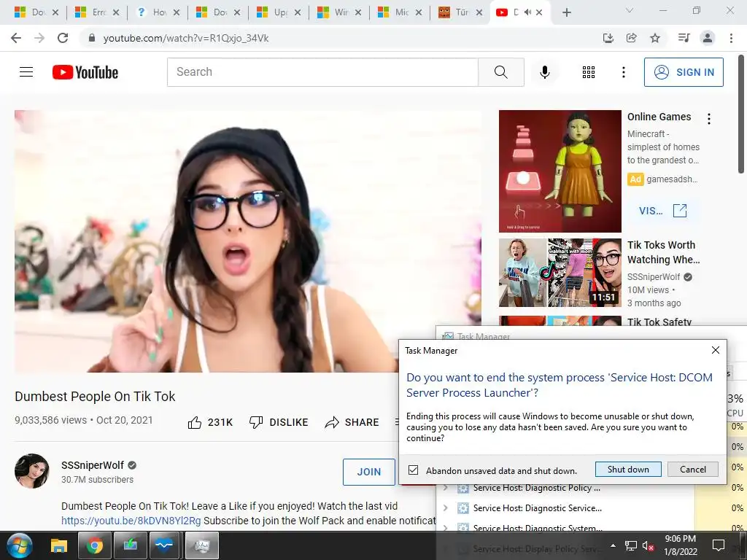The image size is (747, 560).
Task: Open YouTube settings three-dot menu
Action: tap(623, 72)
